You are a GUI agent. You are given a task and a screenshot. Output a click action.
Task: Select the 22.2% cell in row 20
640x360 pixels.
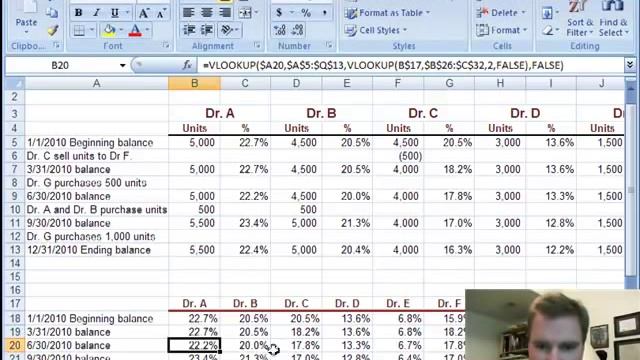tap(194, 345)
